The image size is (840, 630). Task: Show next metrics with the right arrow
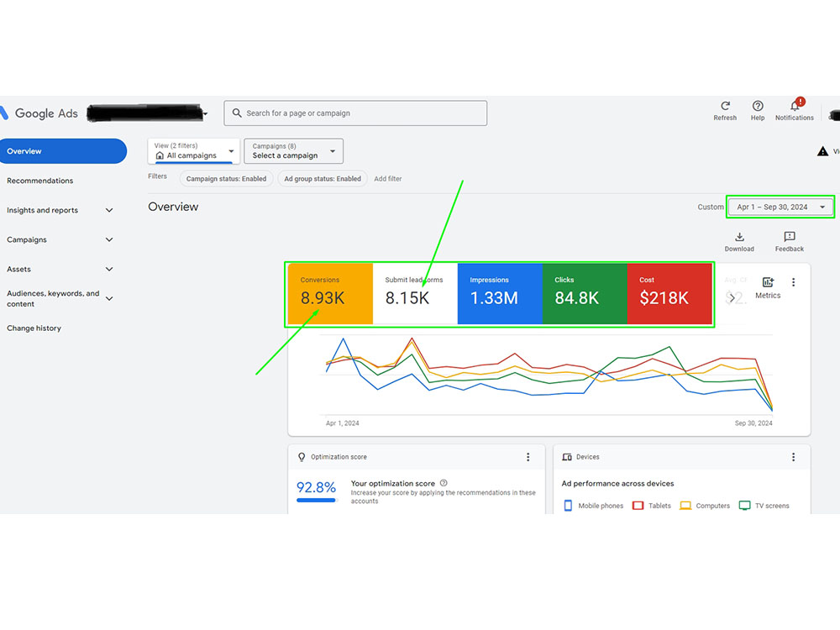click(732, 297)
